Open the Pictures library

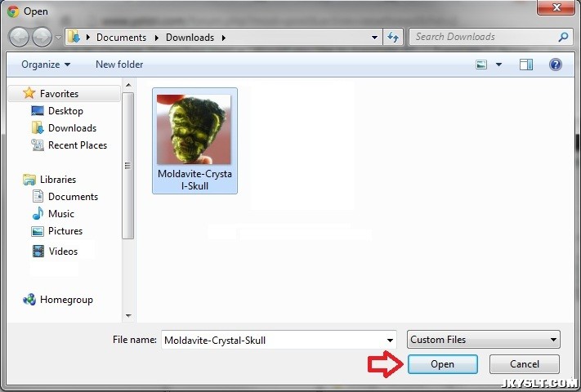tap(65, 231)
